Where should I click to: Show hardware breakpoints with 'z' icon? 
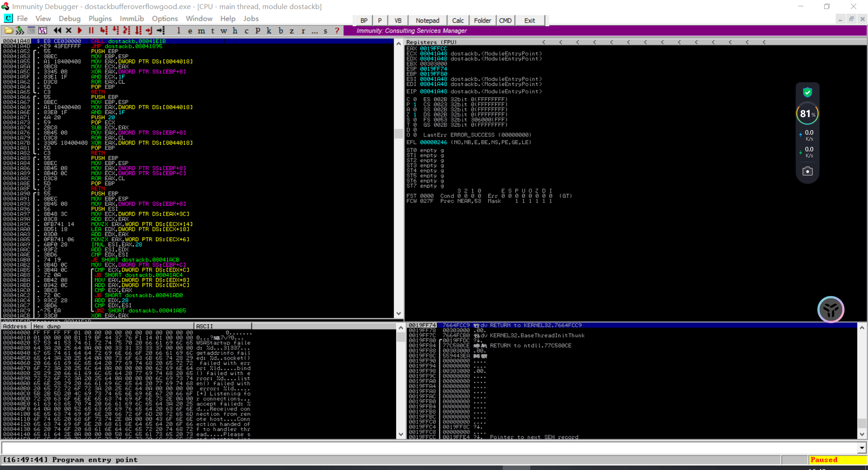[292, 31]
